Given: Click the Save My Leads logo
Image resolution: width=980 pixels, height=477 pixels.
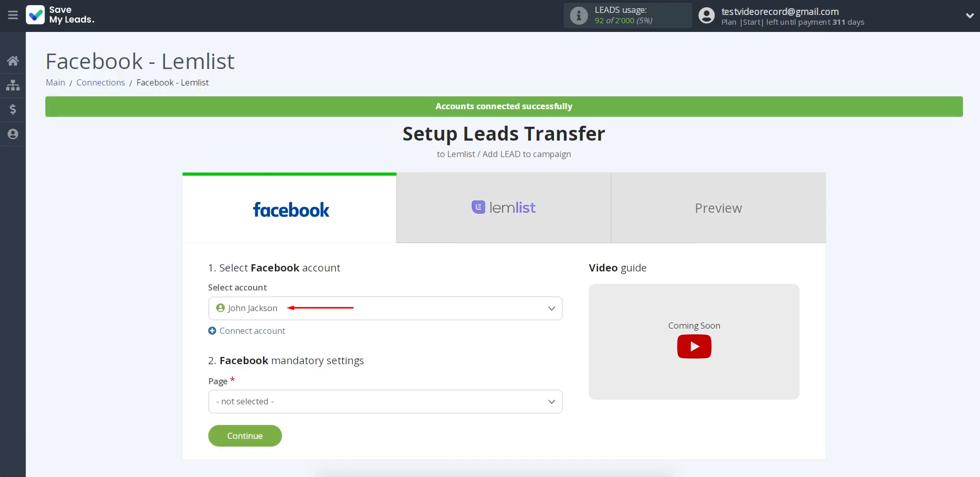Looking at the screenshot, I should tap(60, 15).
